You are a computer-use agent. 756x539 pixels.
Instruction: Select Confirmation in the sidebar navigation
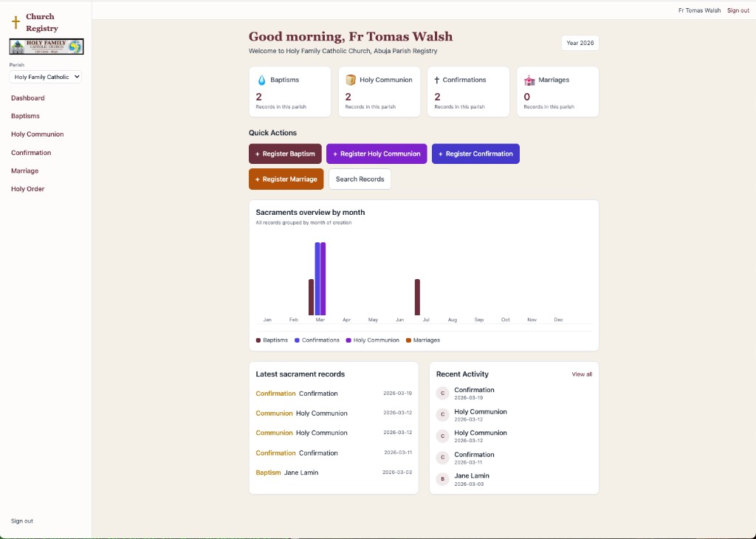(x=30, y=152)
